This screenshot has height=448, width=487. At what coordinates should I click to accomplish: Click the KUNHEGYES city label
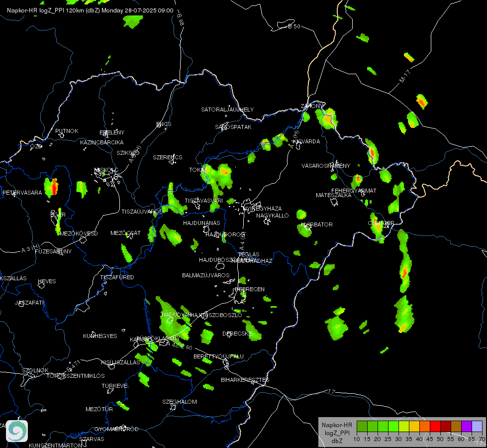100,336
